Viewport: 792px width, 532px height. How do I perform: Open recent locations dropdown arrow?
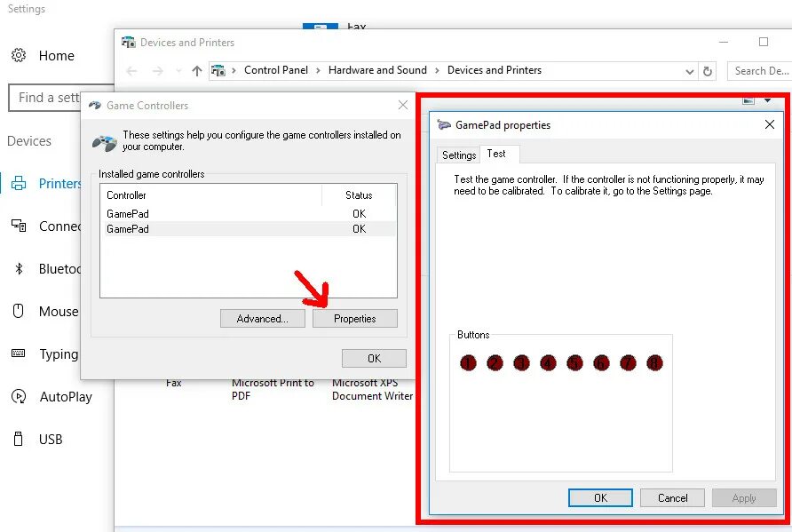pyautogui.click(x=178, y=71)
